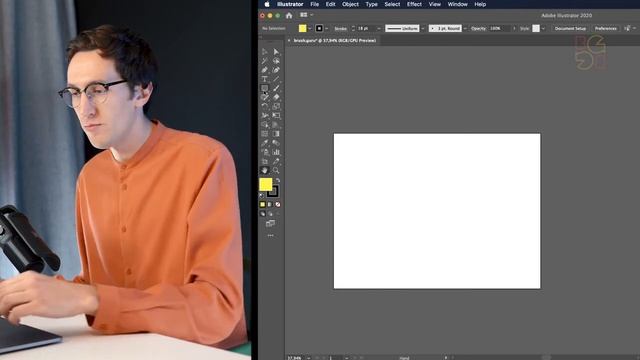Open the Edit menu
This screenshot has width=640, height=360.
click(330, 4)
